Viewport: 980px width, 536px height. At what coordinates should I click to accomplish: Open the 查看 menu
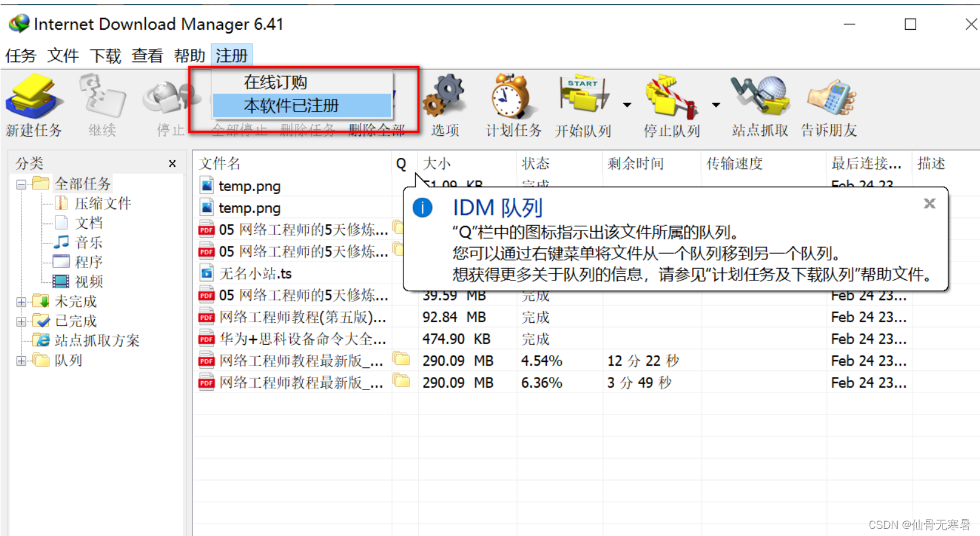(x=147, y=55)
